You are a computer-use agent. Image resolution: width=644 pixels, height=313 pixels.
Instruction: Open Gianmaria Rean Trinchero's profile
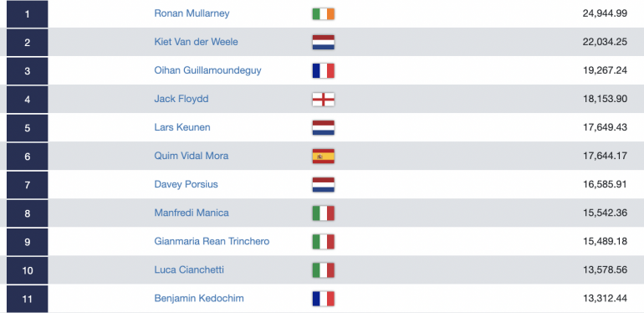point(212,241)
